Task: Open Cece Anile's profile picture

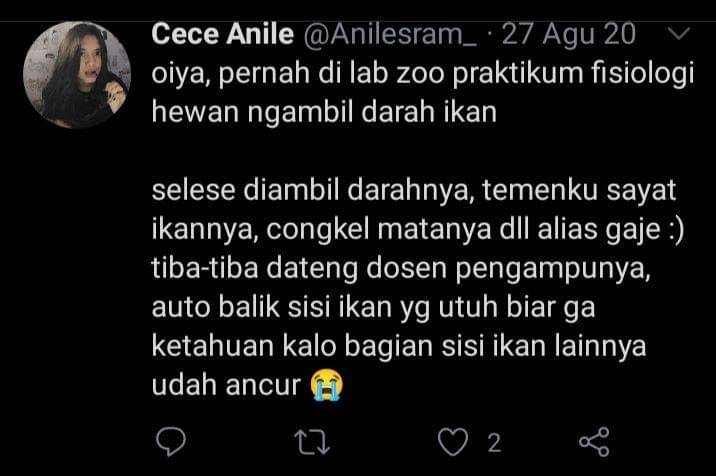Action: 77,75
